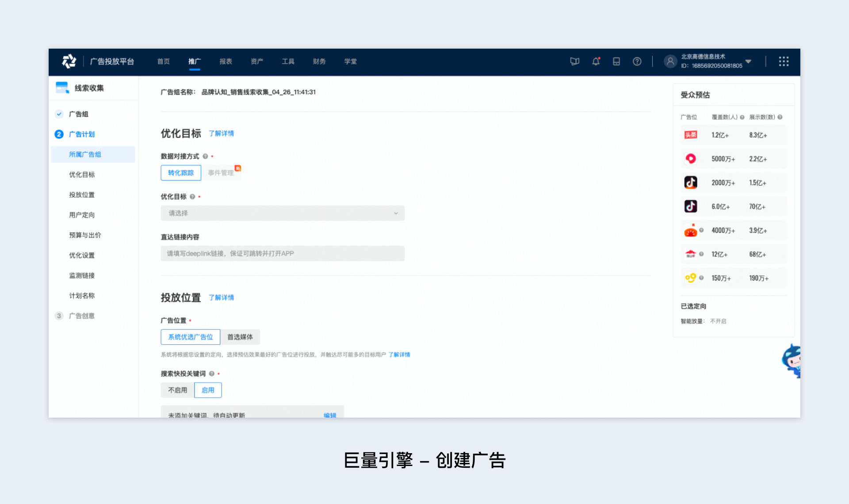Click the Toutiao red ad placement icon

690,135
